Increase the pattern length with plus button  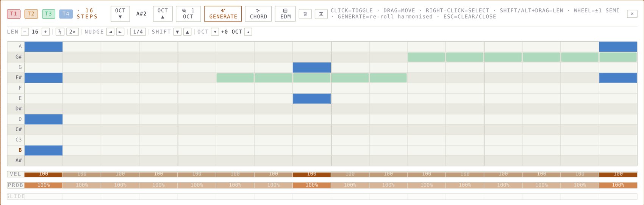click(x=45, y=32)
